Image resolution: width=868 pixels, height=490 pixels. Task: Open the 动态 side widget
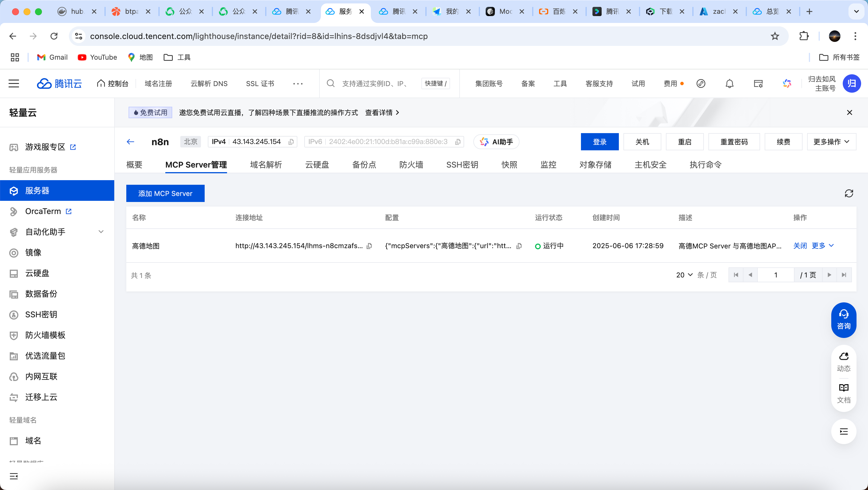[x=844, y=362]
